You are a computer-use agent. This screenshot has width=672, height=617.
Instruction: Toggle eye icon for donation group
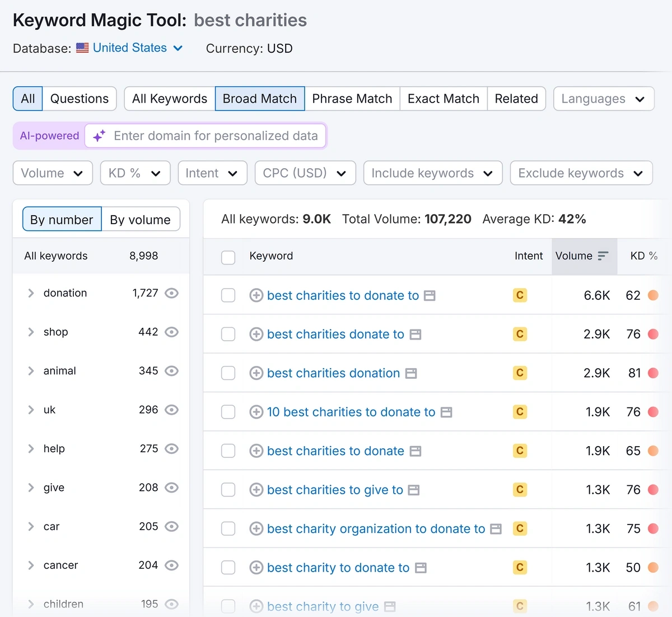[172, 293]
